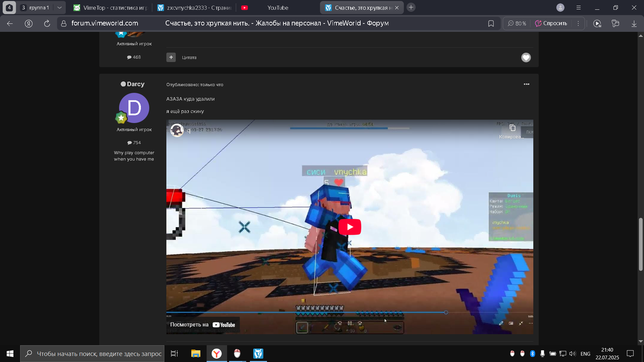Close the current 'Счастье, это хрупкая' tab
The image size is (644, 362).
[396, 8]
